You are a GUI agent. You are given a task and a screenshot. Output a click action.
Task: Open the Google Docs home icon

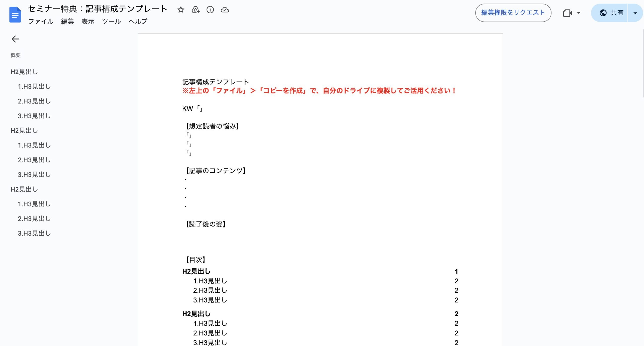15,15
